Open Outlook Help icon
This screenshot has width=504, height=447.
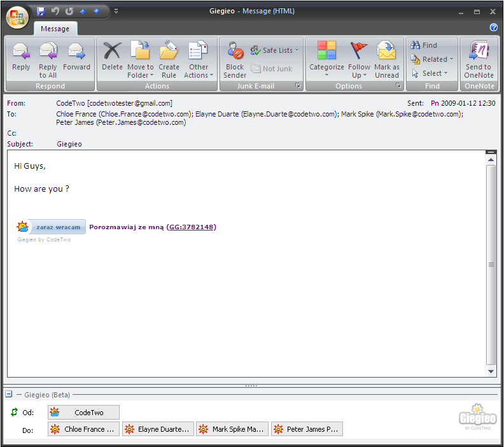tap(493, 27)
